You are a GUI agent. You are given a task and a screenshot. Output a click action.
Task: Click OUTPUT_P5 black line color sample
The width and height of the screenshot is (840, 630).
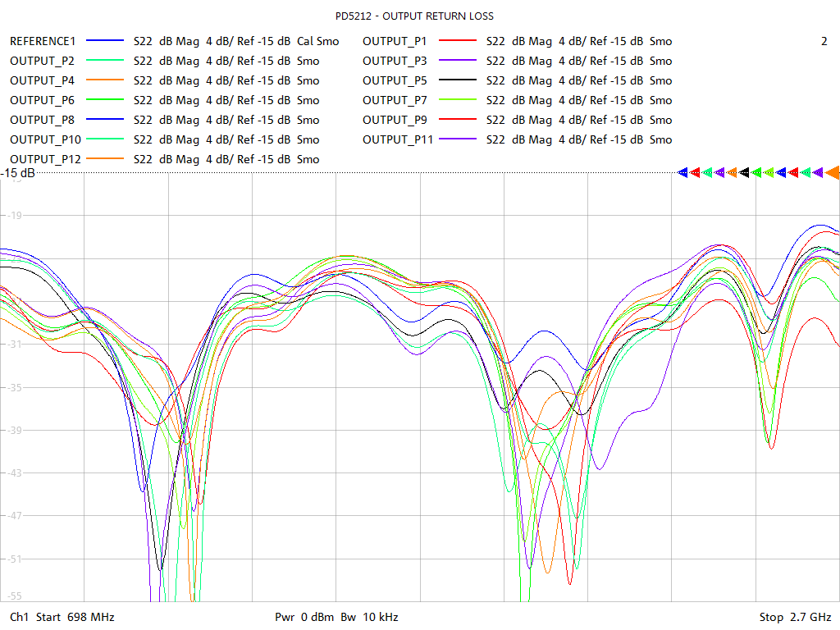point(458,80)
